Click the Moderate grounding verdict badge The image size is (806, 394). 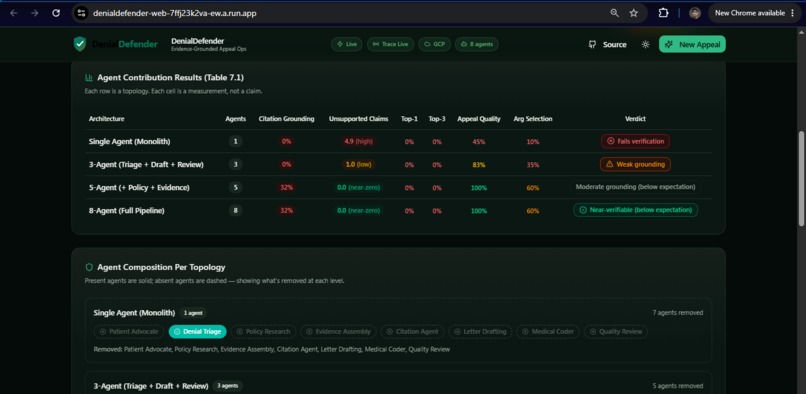click(x=635, y=187)
